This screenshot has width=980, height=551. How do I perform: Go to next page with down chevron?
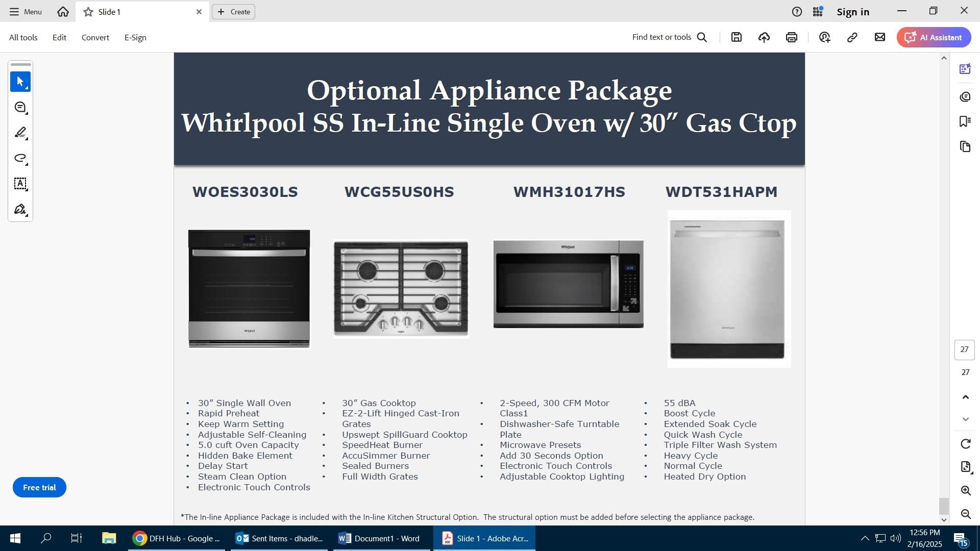point(965,419)
